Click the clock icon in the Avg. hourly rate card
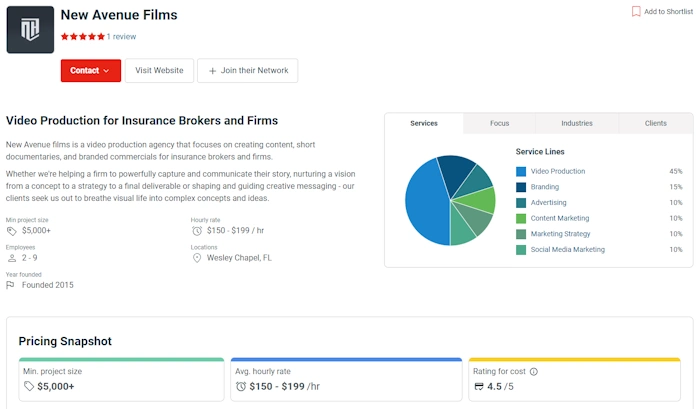Image resolution: width=700 pixels, height=409 pixels. (x=241, y=387)
